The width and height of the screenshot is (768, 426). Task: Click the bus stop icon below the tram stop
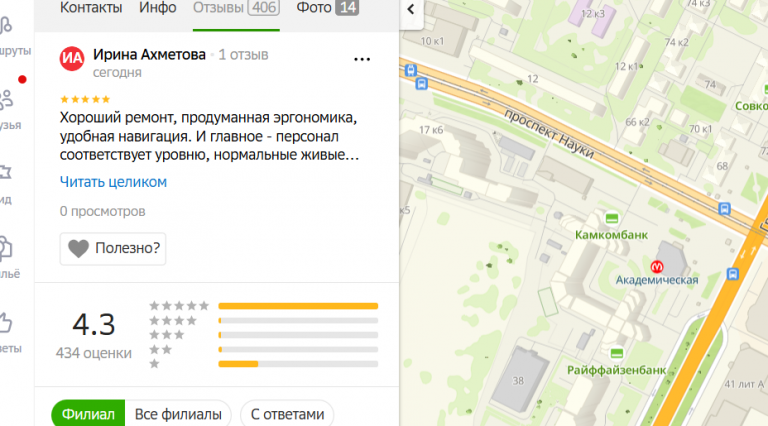[x=422, y=84]
